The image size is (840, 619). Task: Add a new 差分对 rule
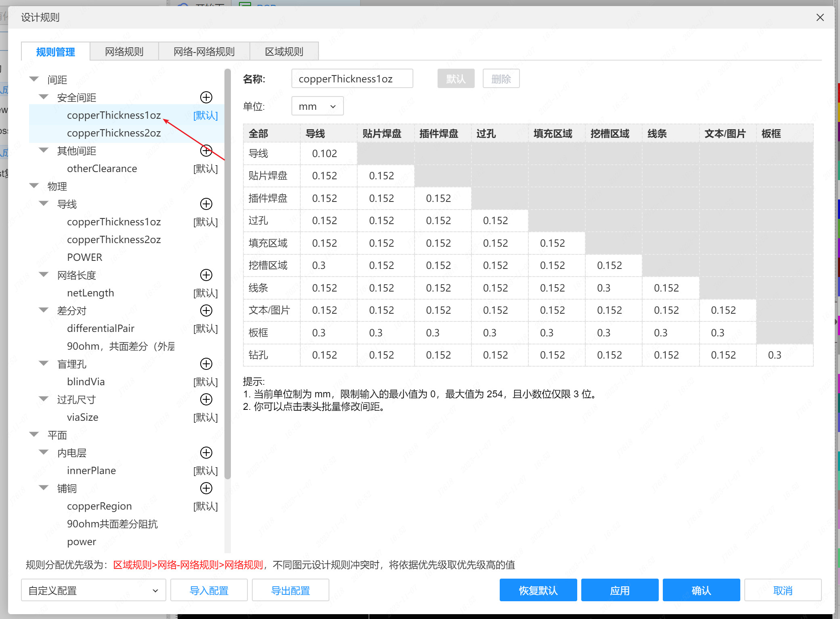[206, 311]
